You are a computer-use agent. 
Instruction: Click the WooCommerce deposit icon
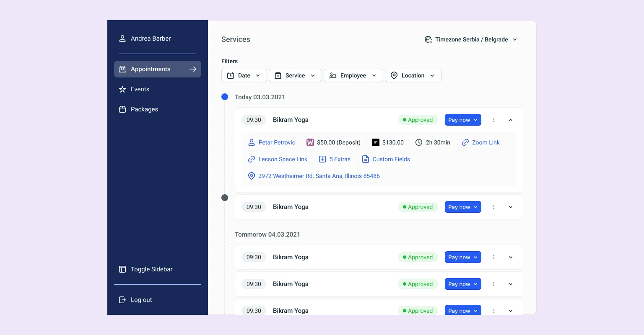coord(310,142)
